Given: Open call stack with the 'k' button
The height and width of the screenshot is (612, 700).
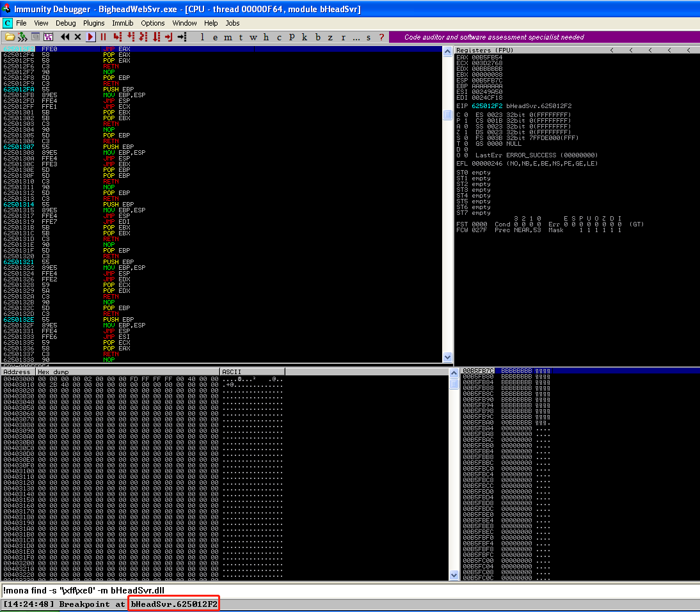Looking at the screenshot, I should click(305, 37).
